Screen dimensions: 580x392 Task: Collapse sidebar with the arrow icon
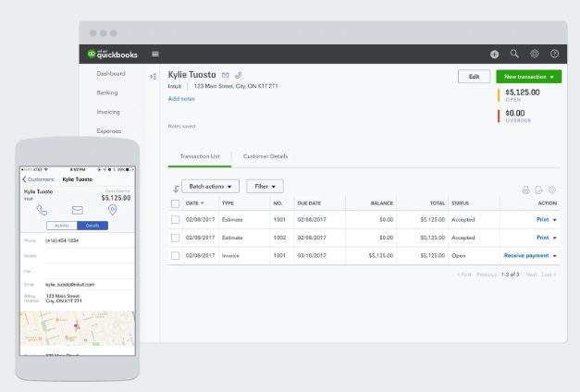(x=153, y=77)
